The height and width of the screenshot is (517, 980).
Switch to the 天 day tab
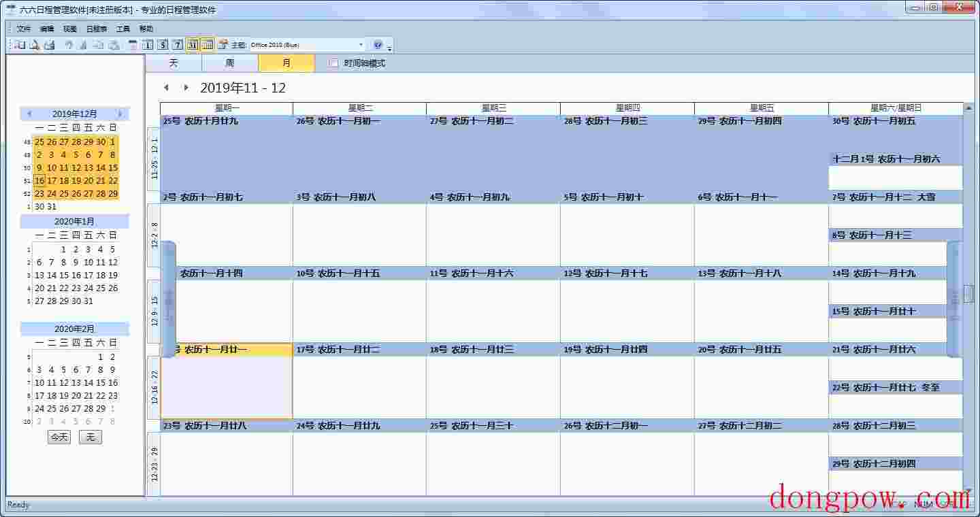pos(174,63)
